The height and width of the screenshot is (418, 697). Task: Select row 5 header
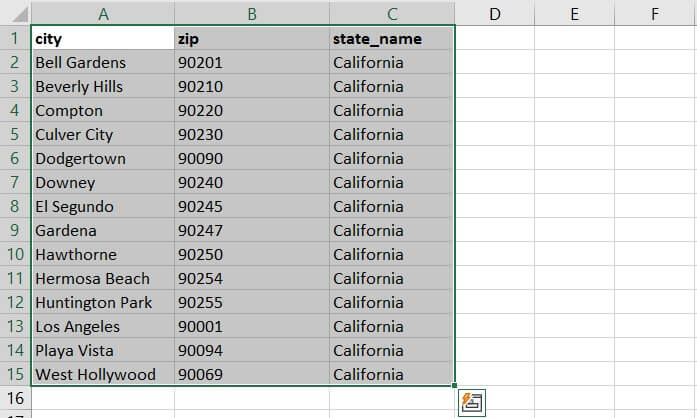pos(15,134)
